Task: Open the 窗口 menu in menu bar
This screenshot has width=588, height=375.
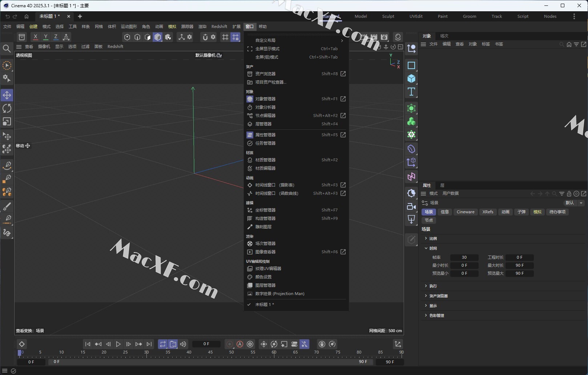Action: (x=250, y=27)
